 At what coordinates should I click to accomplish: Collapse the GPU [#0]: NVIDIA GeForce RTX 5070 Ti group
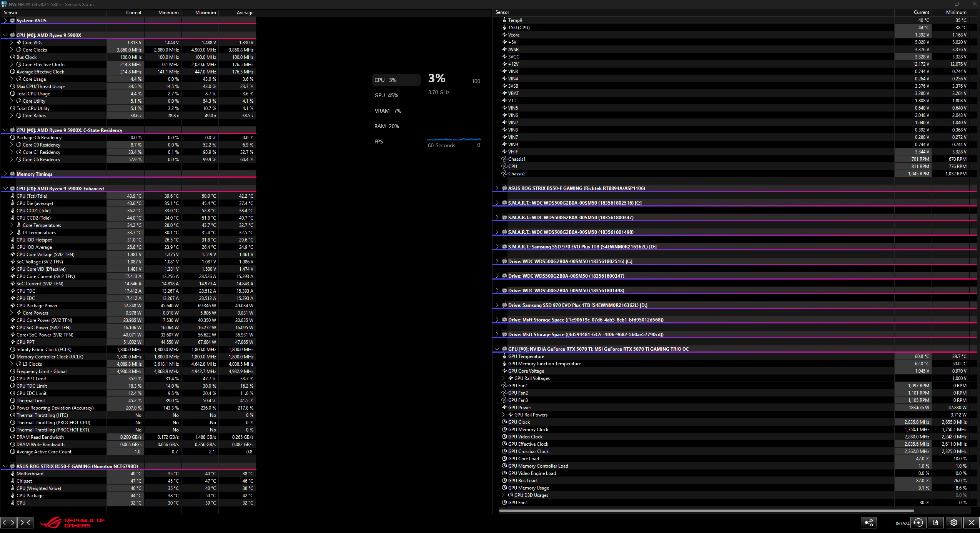(497, 349)
